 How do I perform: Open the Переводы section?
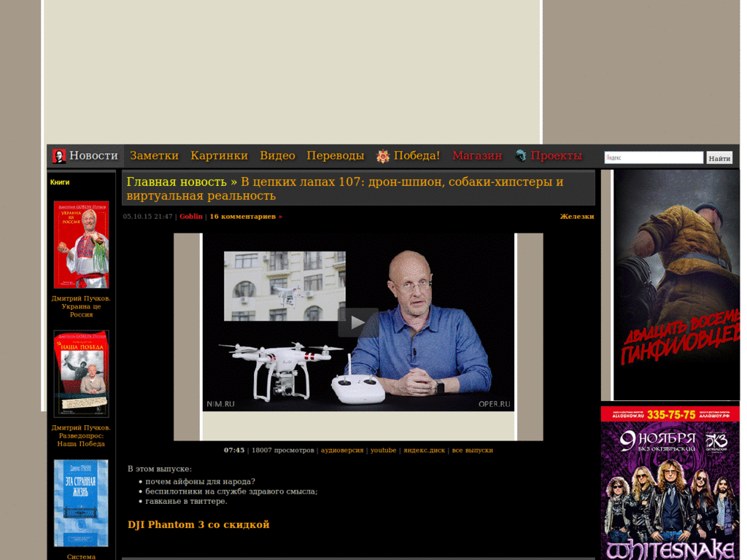tap(336, 156)
